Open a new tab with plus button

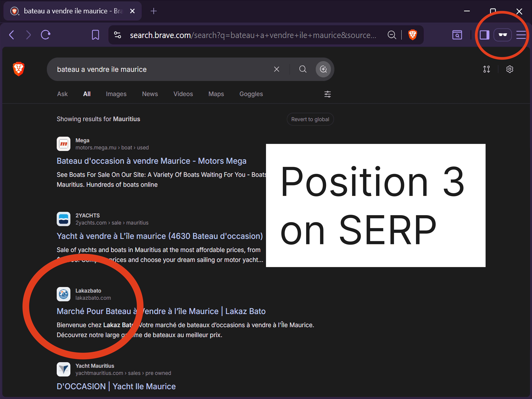tap(153, 11)
